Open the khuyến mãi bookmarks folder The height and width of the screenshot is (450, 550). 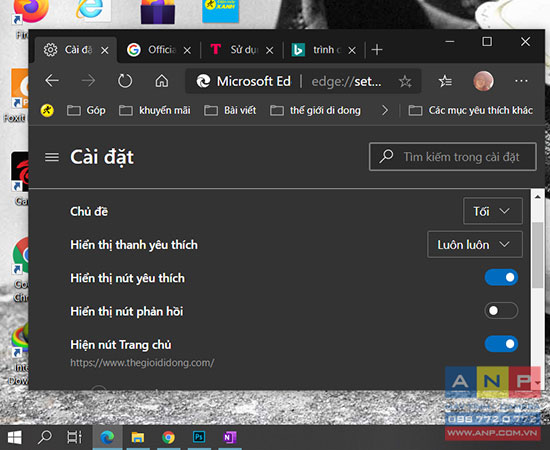[x=155, y=110]
